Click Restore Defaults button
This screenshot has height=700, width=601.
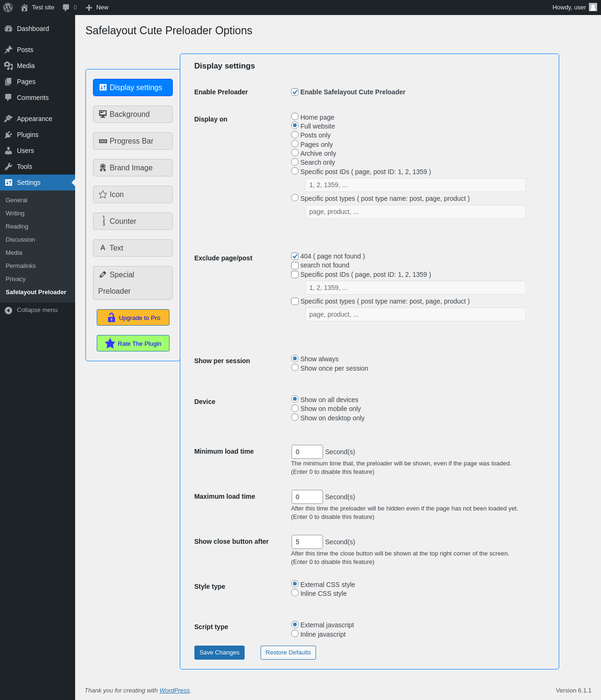coord(288,653)
